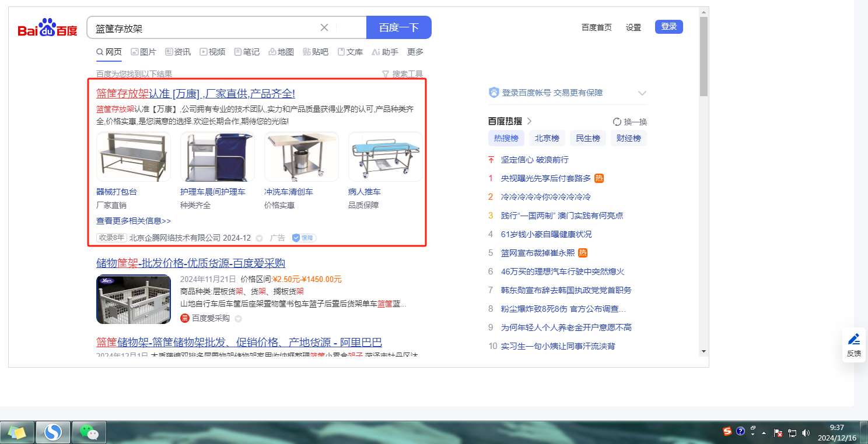Open the Sogou browser taskbar icon
Viewport: 868px width, 444px height.
53,432
